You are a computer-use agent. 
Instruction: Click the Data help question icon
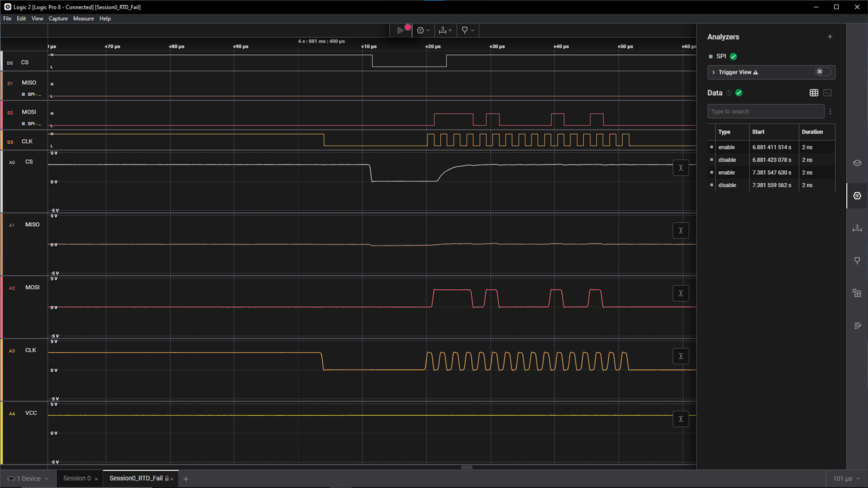click(x=729, y=93)
